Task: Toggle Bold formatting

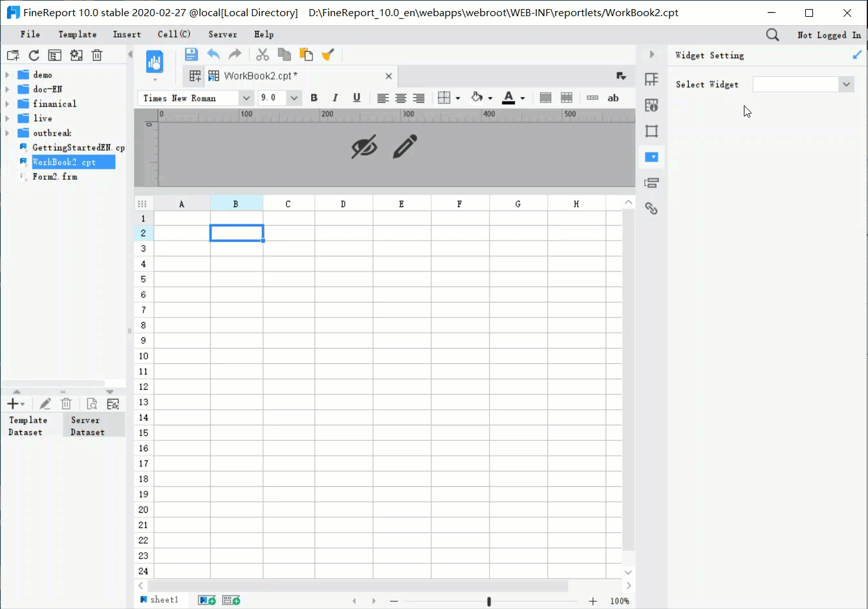Action: pos(314,98)
